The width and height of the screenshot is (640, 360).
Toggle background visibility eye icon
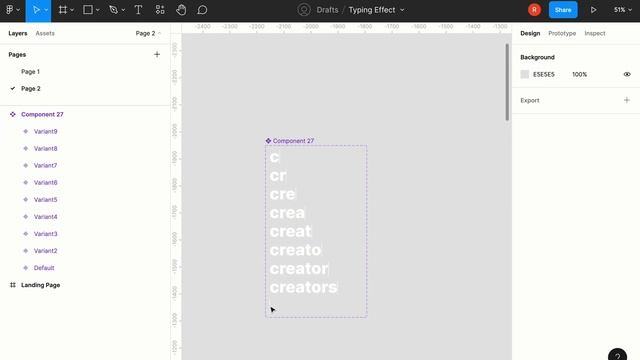pyautogui.click(x=627, y=74)
